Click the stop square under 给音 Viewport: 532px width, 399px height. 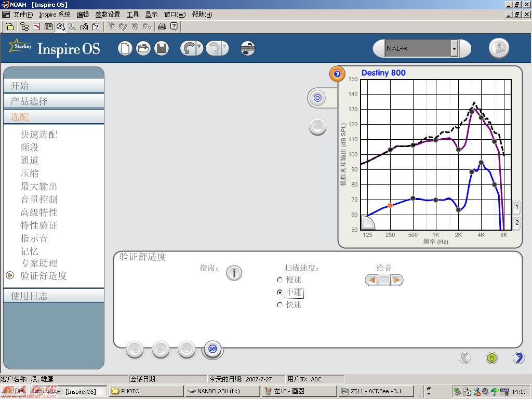384,280
